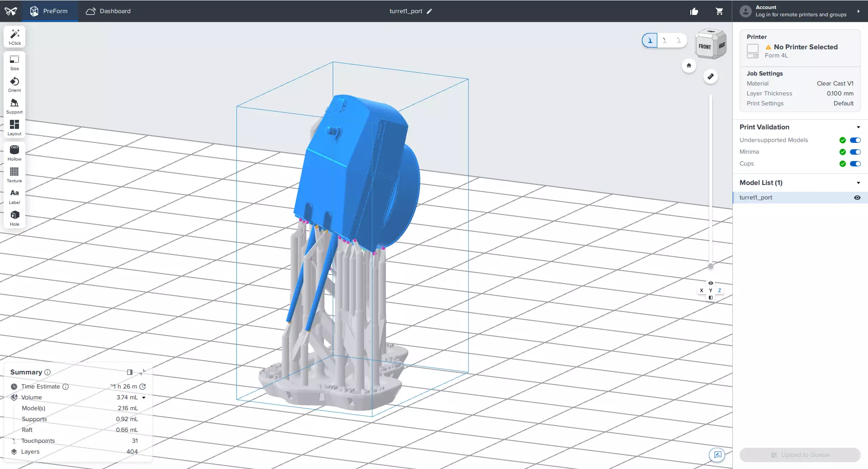Switch to the Dashboard tab
The height and width of the screenshot is (469, 868).
pos(108,11)
